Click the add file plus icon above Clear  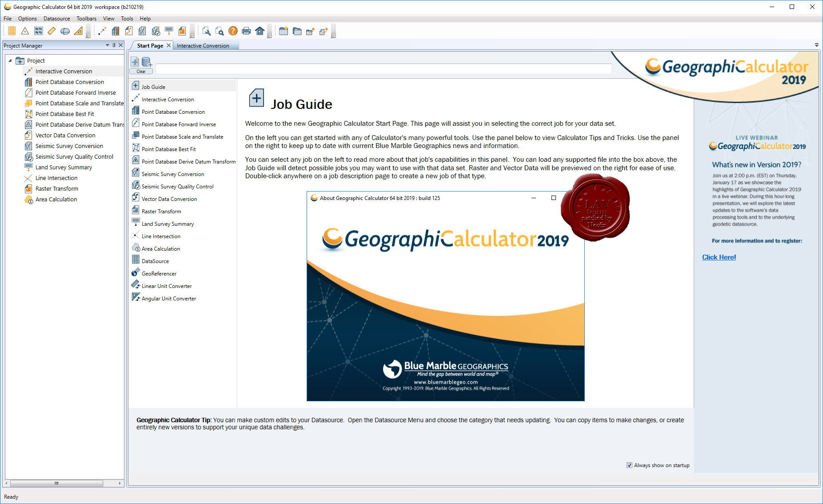click(135, 62)
